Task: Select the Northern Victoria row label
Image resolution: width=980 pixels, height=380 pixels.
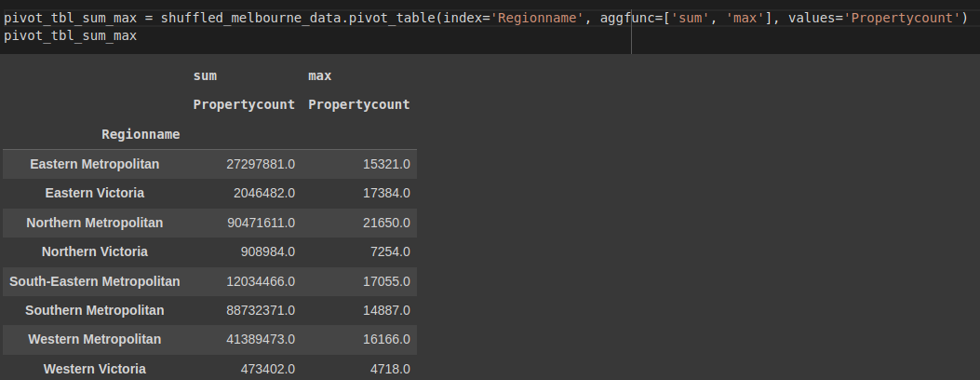Action: 94,251
